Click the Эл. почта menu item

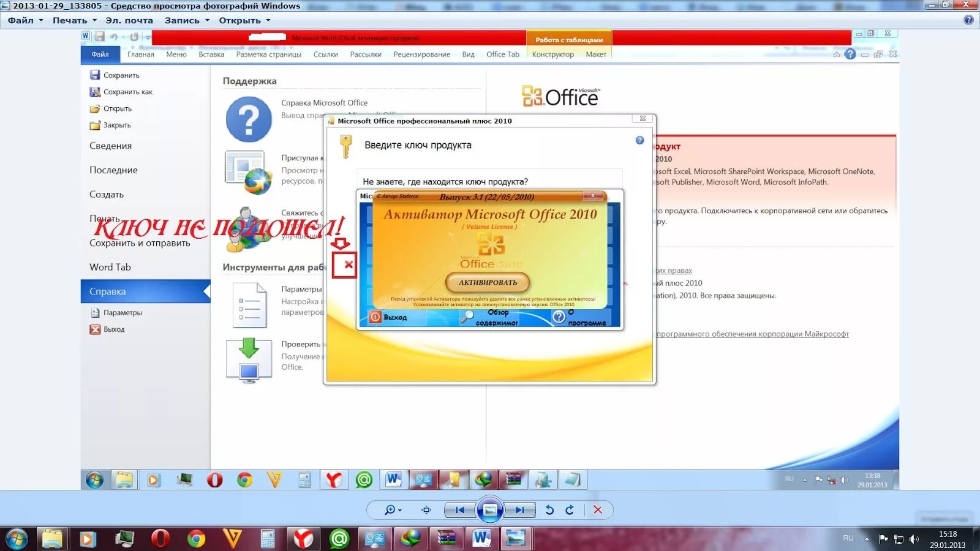(129, 20)
